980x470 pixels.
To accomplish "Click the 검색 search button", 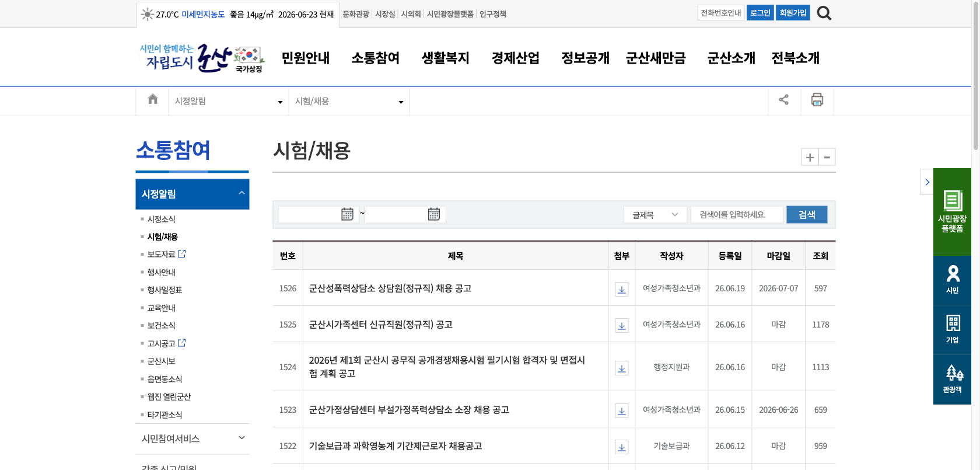I will point(807,215).
